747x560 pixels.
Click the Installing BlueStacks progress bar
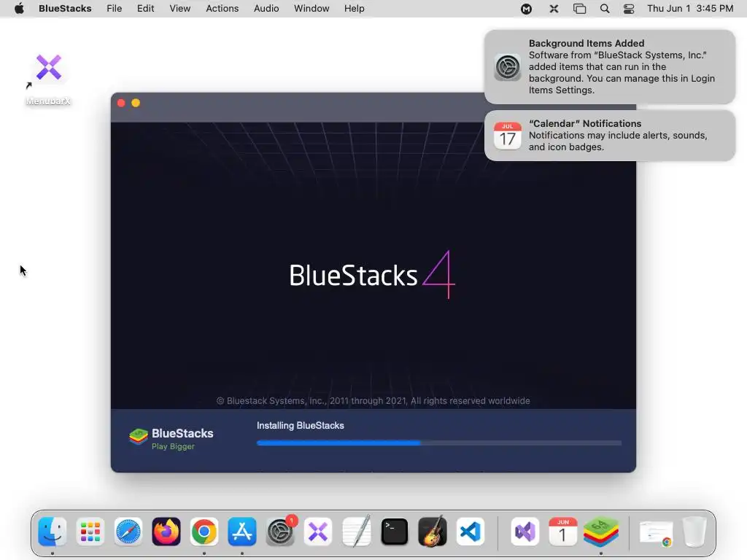[438, 443]
